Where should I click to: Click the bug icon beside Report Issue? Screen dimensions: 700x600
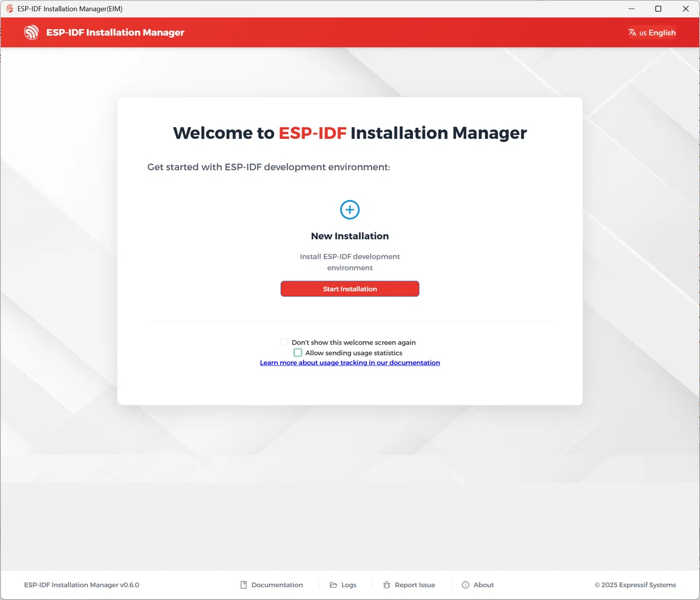tap(387, 585)
